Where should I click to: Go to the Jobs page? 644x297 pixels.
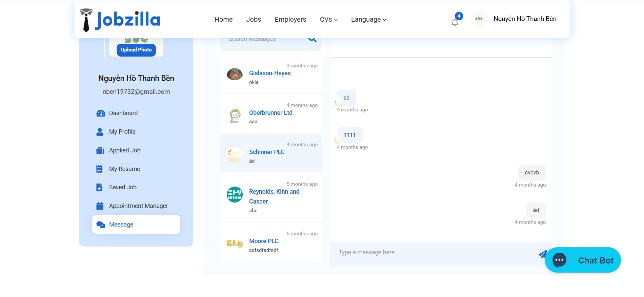[253, 20]
